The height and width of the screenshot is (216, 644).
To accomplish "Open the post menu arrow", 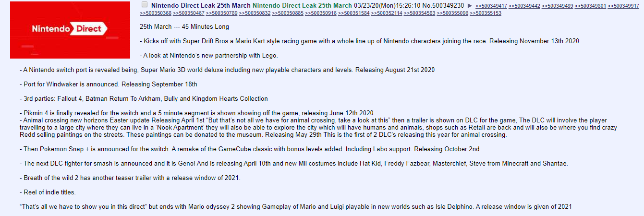I will pos(470,5).
